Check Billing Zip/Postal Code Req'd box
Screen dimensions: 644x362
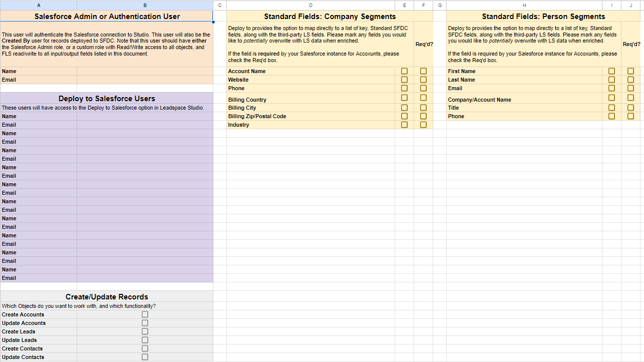pyautogui.click(x=423, y=116)
